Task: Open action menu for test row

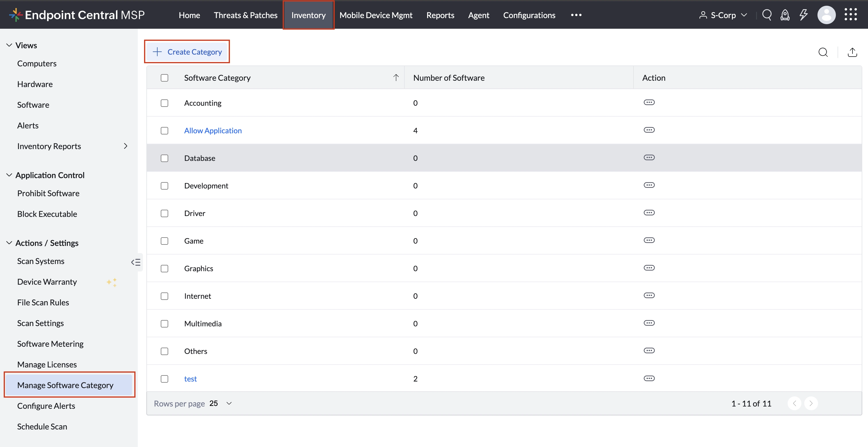Action: 649,379
